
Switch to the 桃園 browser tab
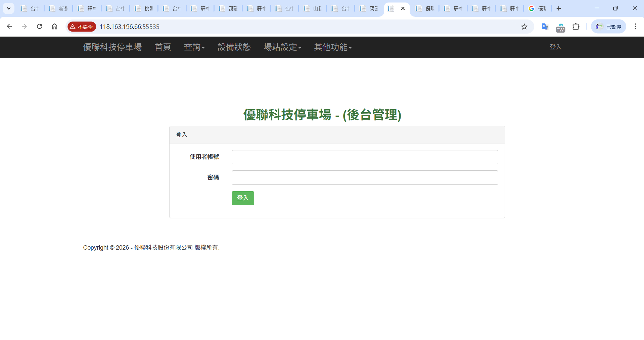point(144,8)
